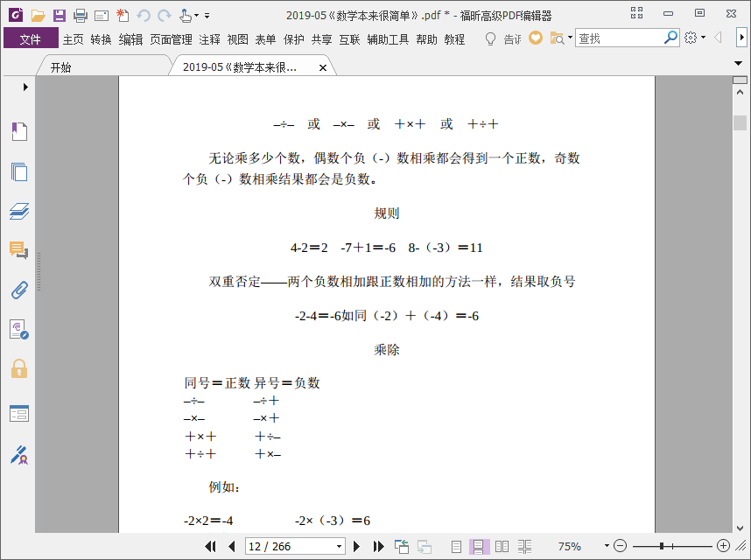Open the 编辑 ribbon tab
The width and height of the screenshot is (751, 560).
(x=130, y=39)
